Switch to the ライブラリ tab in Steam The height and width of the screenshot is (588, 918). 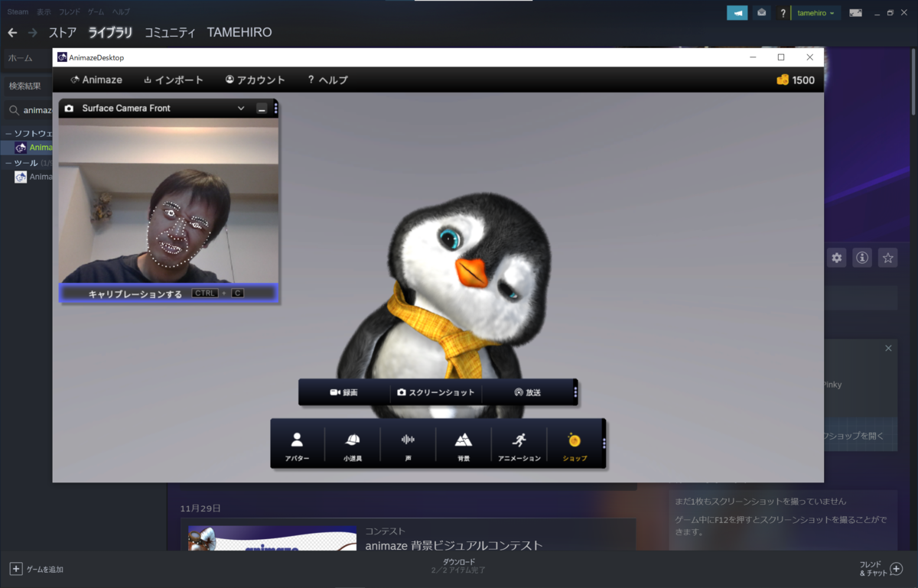pyautogui.click(x=110, y=33)
